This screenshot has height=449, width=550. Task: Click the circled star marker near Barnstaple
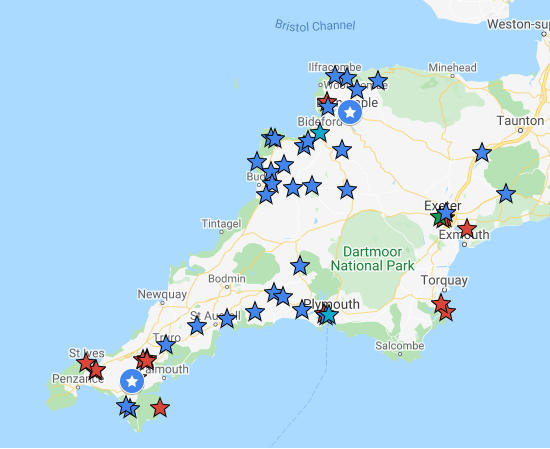(350, 112)
